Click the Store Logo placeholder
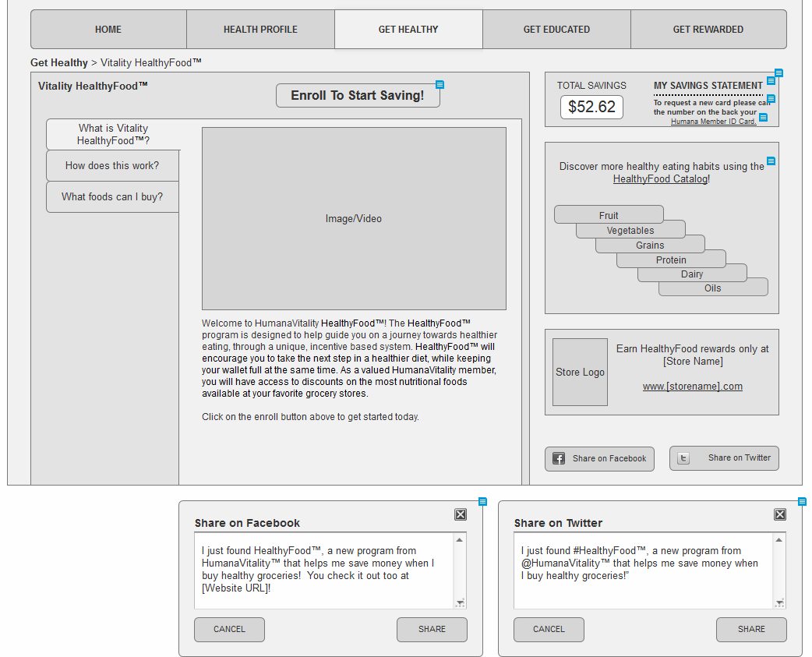Image resolution: width=812 pixels, height=657 pixels. point(580,373)
